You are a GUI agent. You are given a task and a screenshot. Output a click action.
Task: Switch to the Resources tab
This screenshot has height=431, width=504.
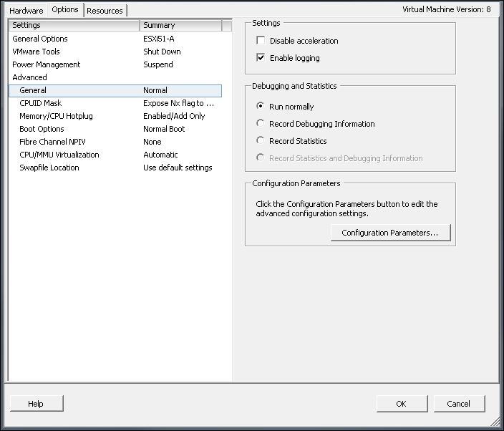(x=105, y=11)
